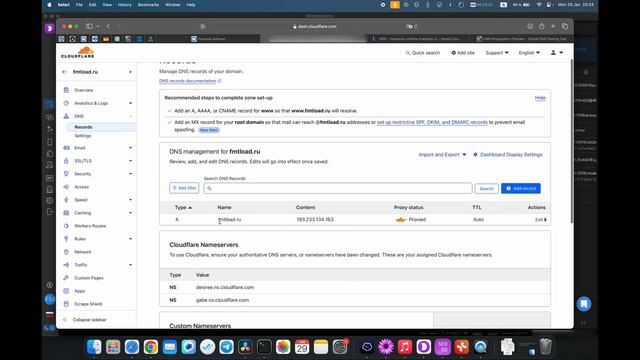Expand the Email submenu arrow

(x=131, y=148)
